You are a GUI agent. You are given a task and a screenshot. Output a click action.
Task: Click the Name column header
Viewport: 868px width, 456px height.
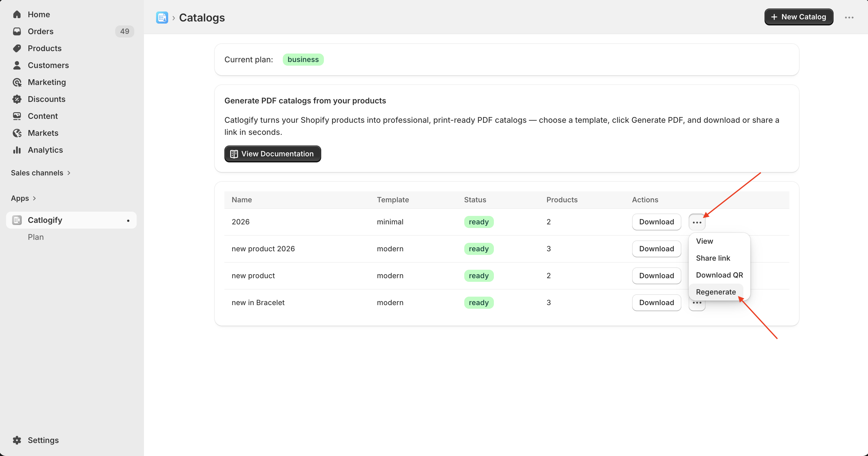[242, 200]
